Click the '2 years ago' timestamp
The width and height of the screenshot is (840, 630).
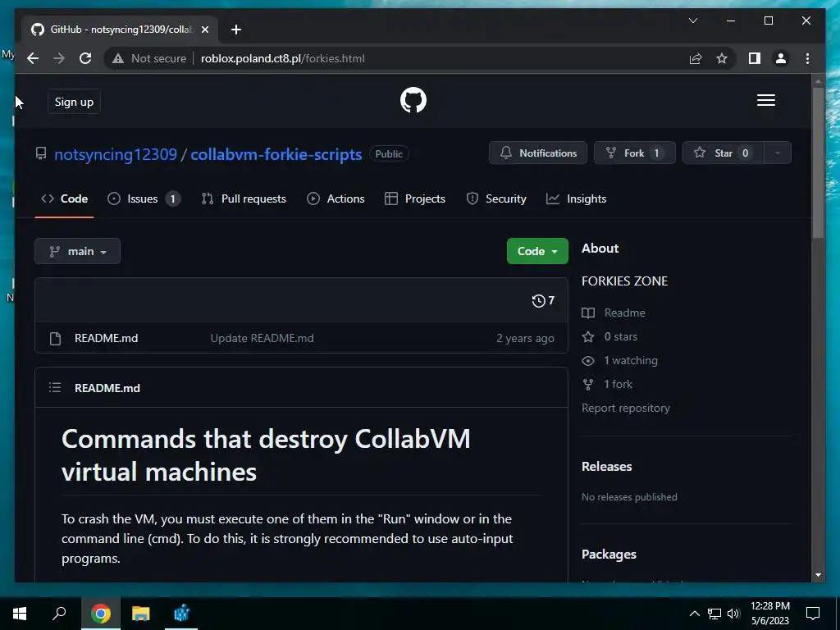tap(525, 339)
